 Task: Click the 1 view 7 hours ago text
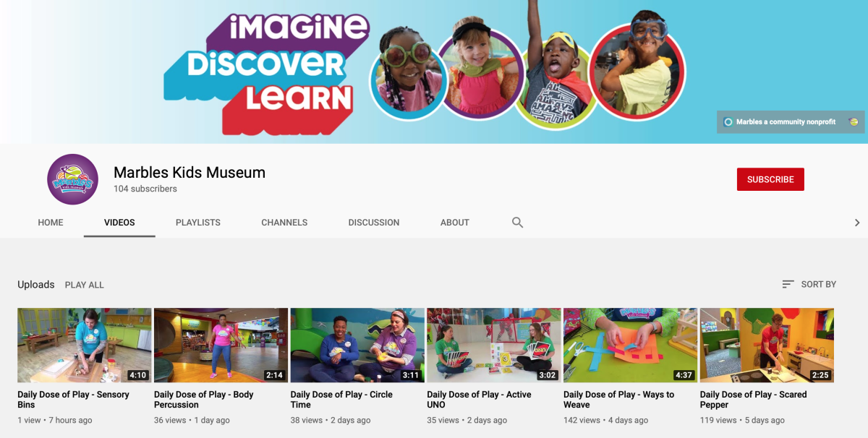(55, 420)
